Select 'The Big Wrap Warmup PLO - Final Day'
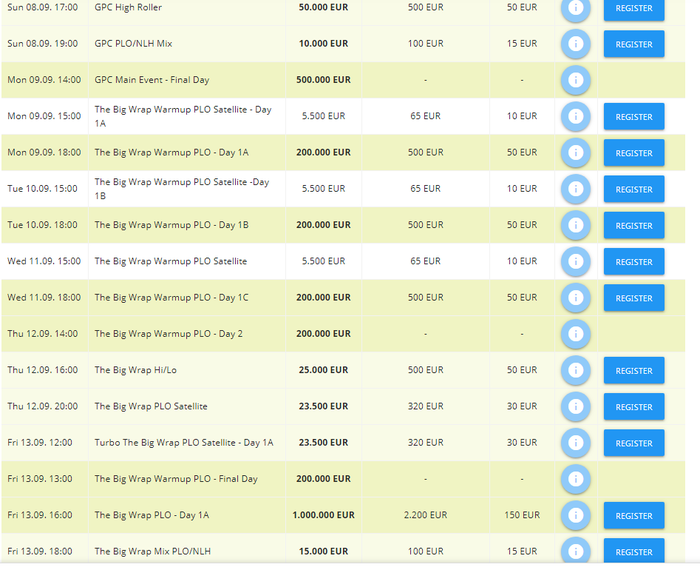700x570 pixels. (176, 479)
